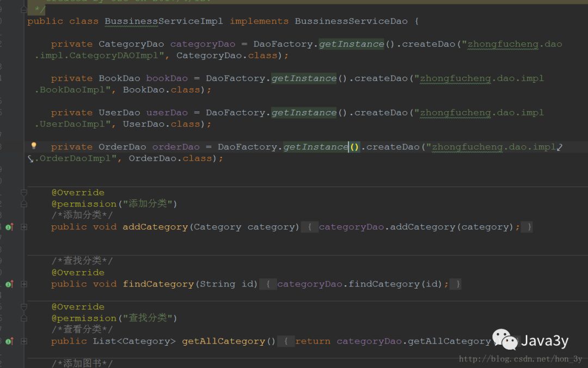Collapse fold marker beside @permission("添加分类")
This screenshot has width=588, height=368.
tap(23, 204)
